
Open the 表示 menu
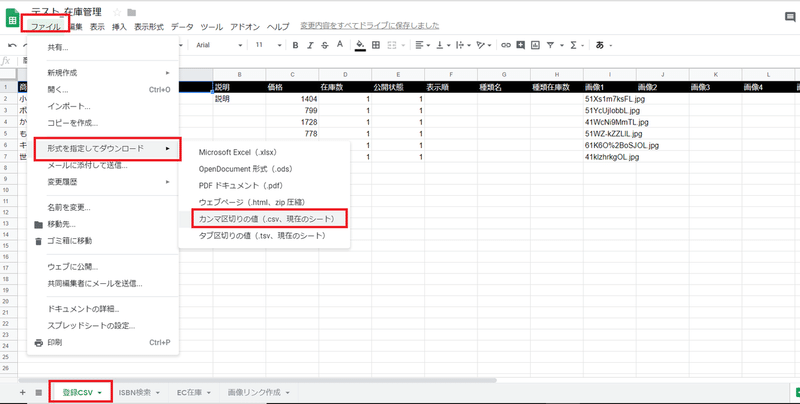click(x=97, y=27)
